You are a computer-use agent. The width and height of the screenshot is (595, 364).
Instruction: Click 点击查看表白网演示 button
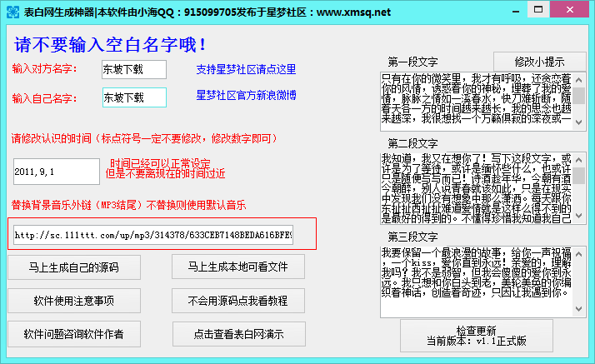click(238, 334)
